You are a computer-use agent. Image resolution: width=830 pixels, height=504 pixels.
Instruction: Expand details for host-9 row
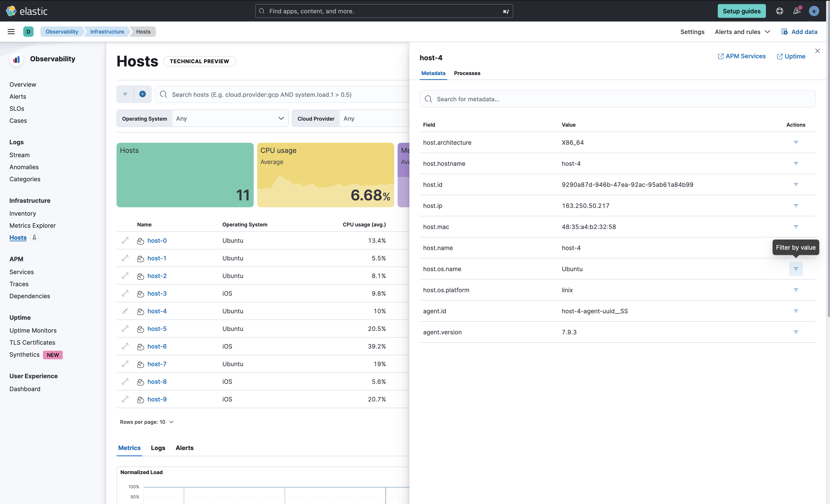tap(125, 399)
